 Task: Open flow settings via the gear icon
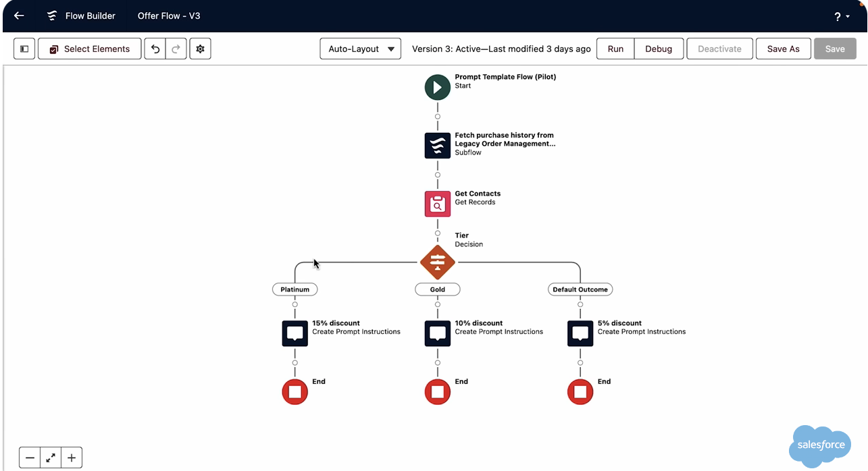pos(200,48)
